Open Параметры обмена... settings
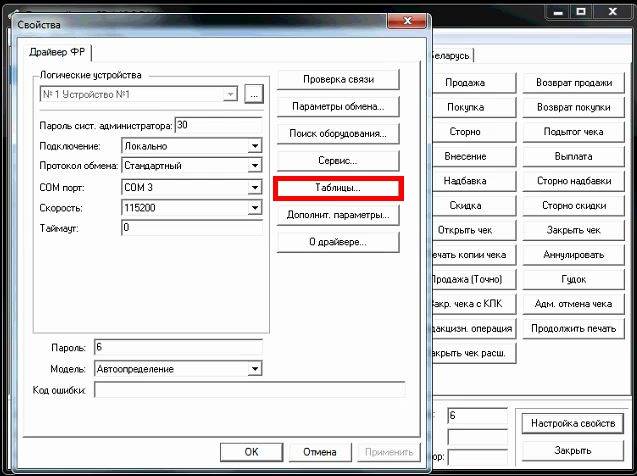Screen dimensions: 637x476 click(337, 107)
